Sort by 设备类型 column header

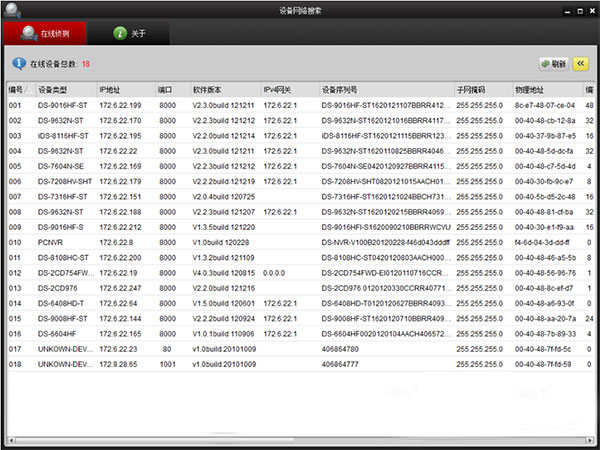(x=66, y=90)
